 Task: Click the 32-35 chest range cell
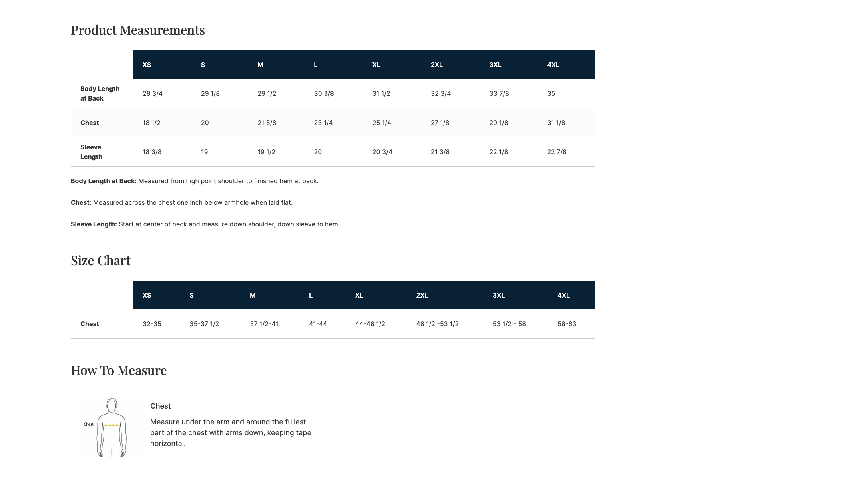click(152, 324)
